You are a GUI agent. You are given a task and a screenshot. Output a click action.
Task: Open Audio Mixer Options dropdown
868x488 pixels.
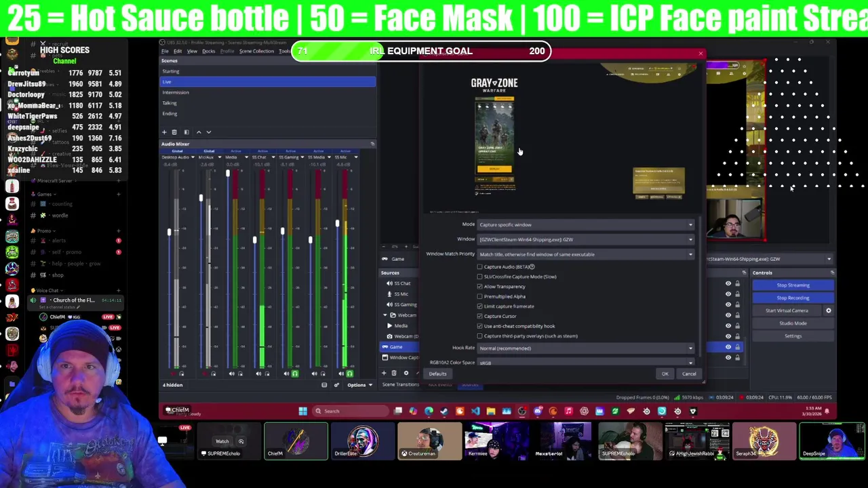pyautogui.click(x=359, y=385)
